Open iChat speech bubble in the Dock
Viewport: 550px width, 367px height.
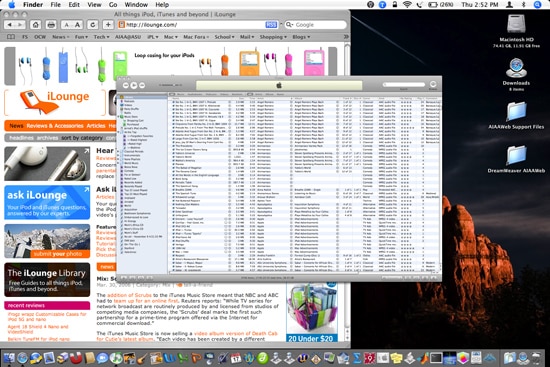(x=102, y=358)
